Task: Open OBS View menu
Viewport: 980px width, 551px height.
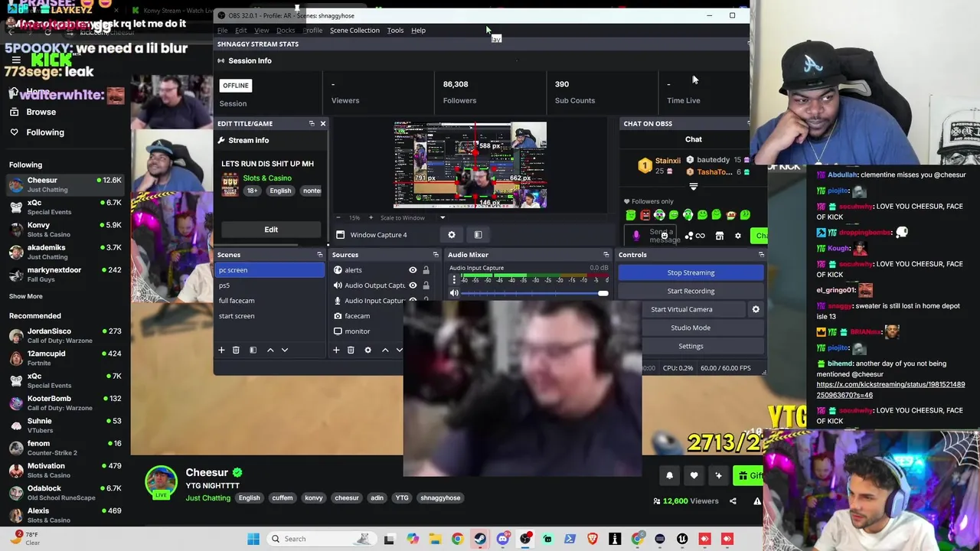Action: pyautogui.click(x=261, y=31)
